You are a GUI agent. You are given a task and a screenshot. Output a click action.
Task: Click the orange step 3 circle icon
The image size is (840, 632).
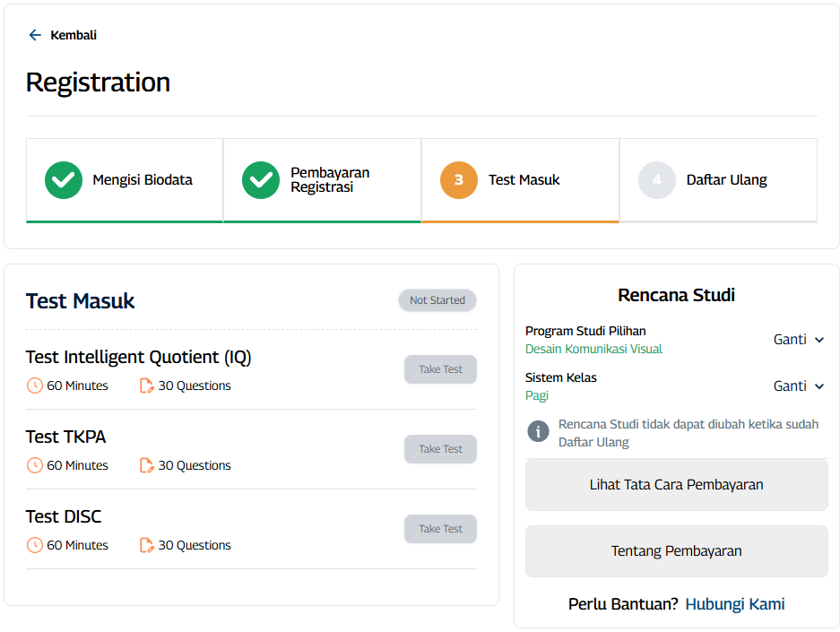[458, 180]
